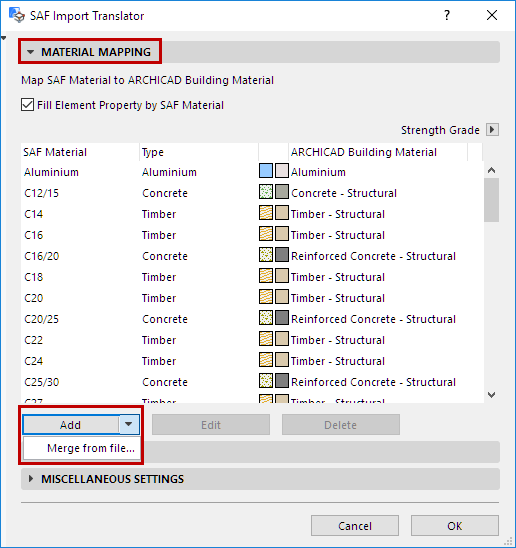Click the C20 row tan surface swatch
Image resolution: width=516 pixels, height=548 pixels.
(282, 297)
